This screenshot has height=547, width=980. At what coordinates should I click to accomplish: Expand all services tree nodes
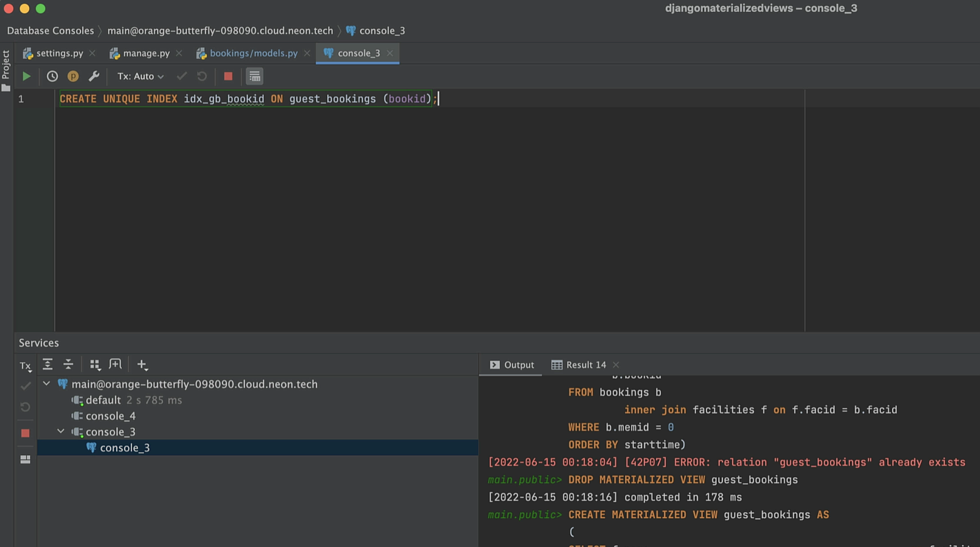(x=48, y=365)
